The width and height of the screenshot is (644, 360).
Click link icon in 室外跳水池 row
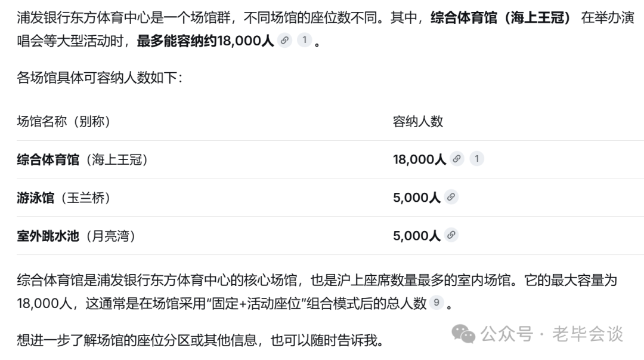coord(451,235)
